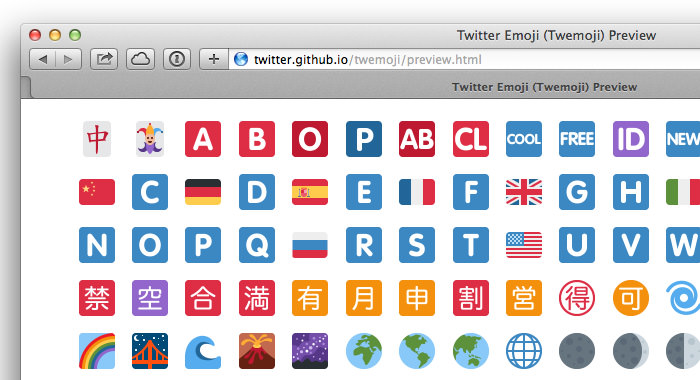Screen dimensions: 700x380
Task: Click the regional indicator G emoji
Action: (577, 192)
